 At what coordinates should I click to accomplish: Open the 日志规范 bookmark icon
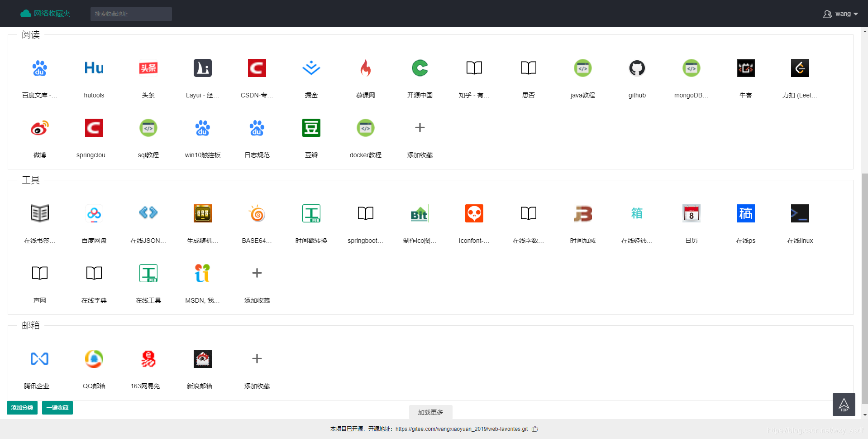(x=257, y=128)
